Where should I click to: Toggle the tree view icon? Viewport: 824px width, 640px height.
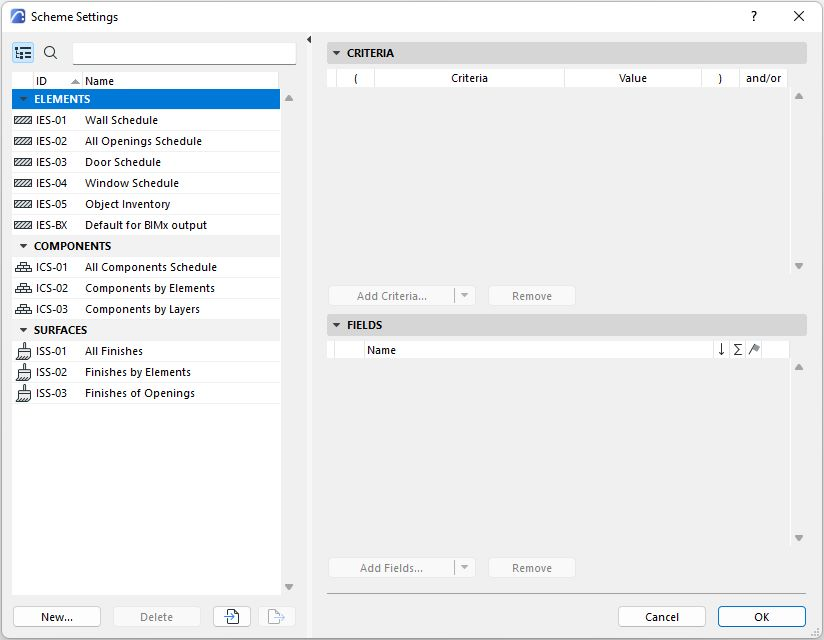(x=23, y=53)
